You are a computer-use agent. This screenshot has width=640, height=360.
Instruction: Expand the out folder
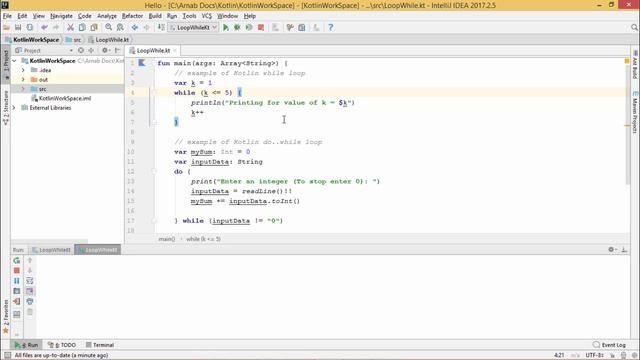(23, 80)
